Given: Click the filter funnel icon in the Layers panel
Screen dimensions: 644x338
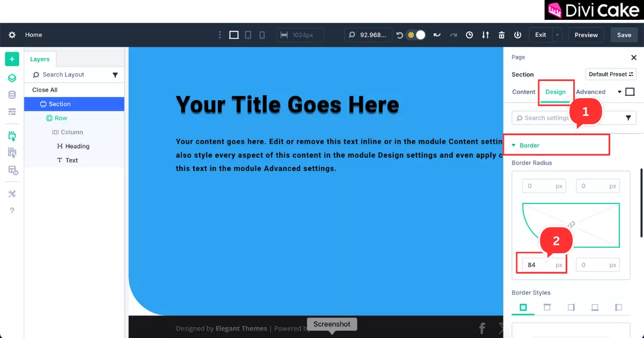Looking at the screenshot, I should click(x=115, y=75).
